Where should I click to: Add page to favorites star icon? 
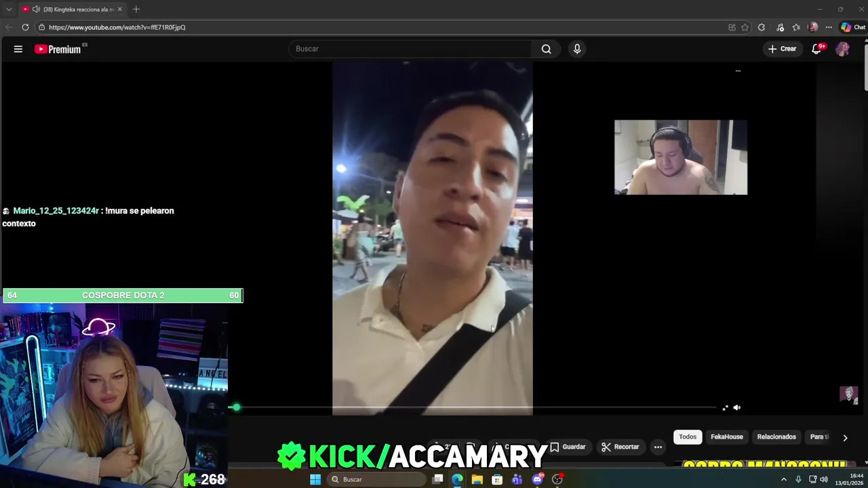click(x=745, y=27)
